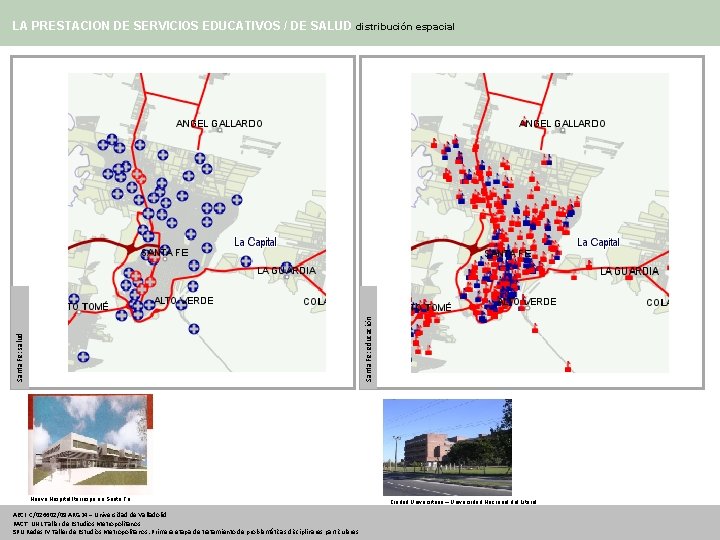
Task: Click the isolated red school marker south of ALTO VERDE on the educación map
Action: [x=534, y=328]
